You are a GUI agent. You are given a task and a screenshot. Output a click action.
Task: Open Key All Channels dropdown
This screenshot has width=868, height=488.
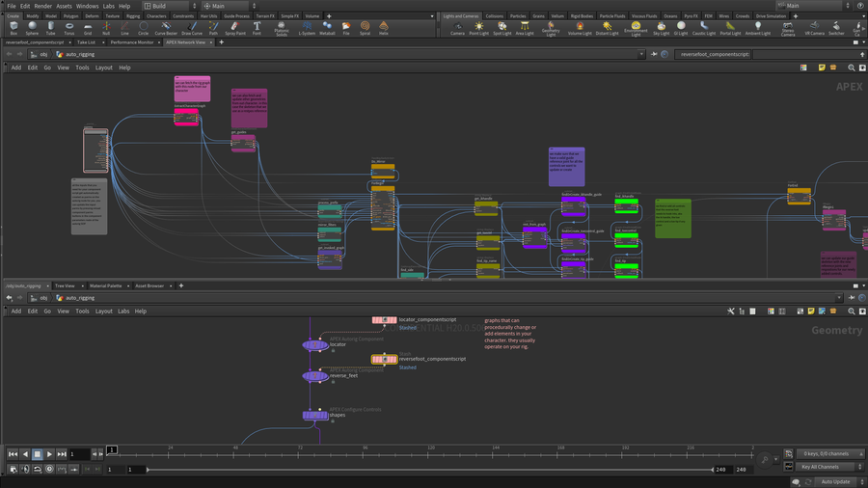pos(829,467)
